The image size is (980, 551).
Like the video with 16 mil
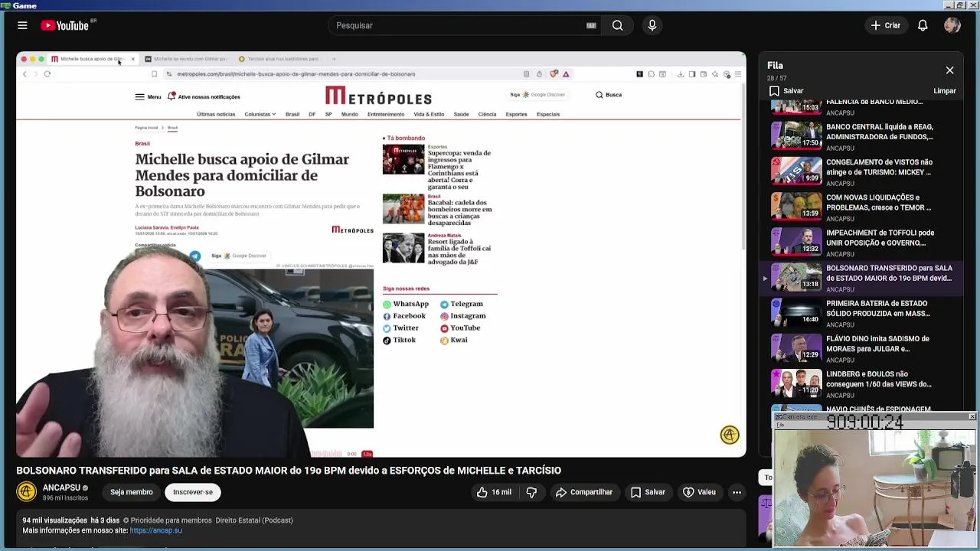point(494,492)
